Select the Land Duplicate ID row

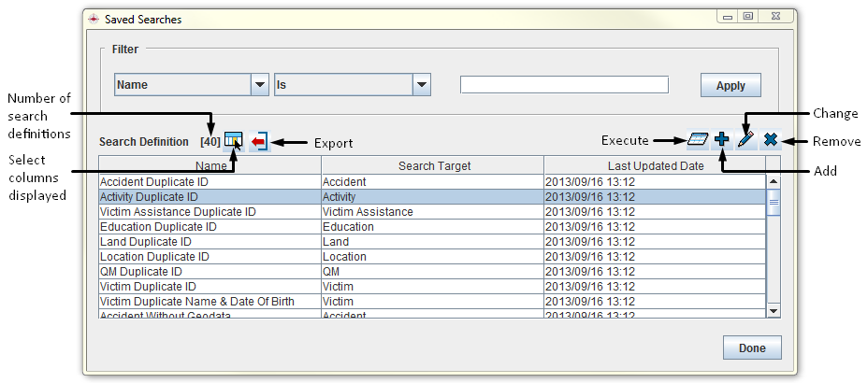point(210,242)
